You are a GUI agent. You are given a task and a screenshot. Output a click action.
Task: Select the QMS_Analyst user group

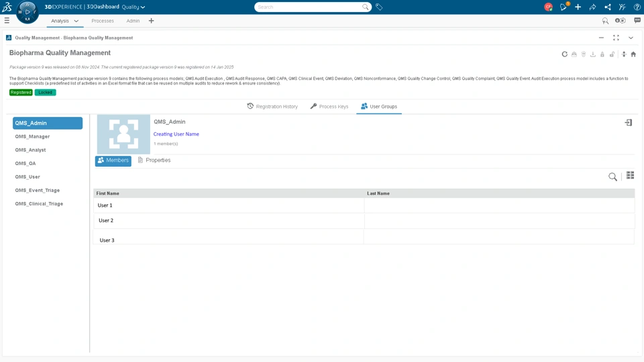click(x=30, y=150)
